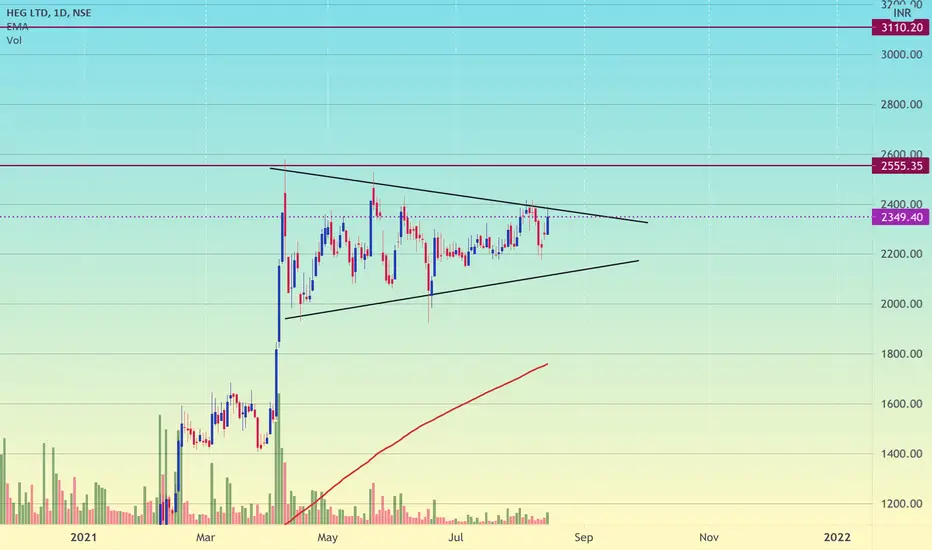Click the 2200.00 price axis value
This screenshot has height=550, width=932.
click(901, 254)
